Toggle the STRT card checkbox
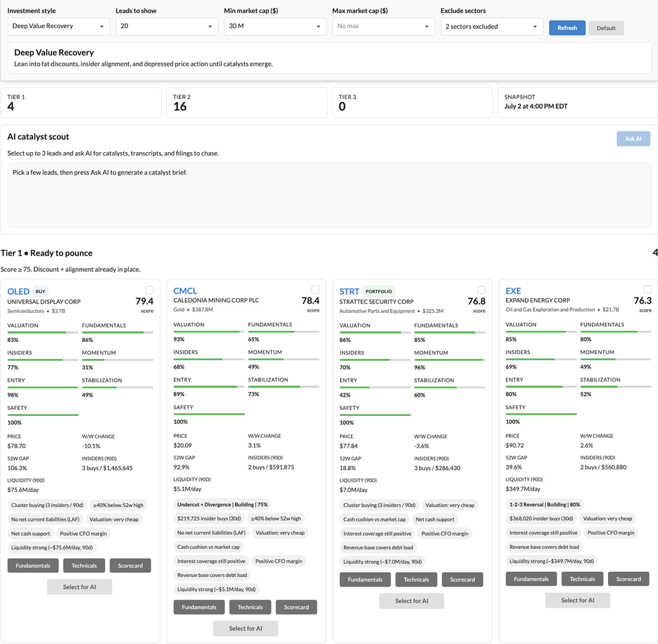 click(x=482, y=290)
